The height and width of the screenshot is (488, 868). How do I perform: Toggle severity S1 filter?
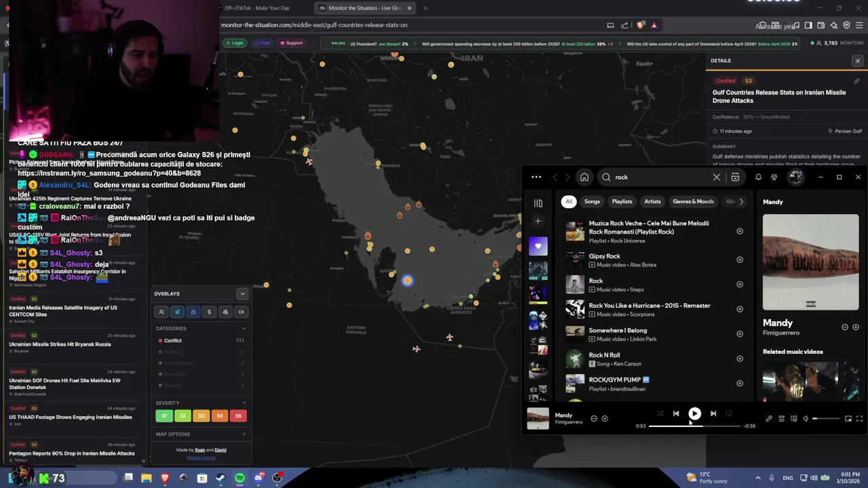click(164, 415)
